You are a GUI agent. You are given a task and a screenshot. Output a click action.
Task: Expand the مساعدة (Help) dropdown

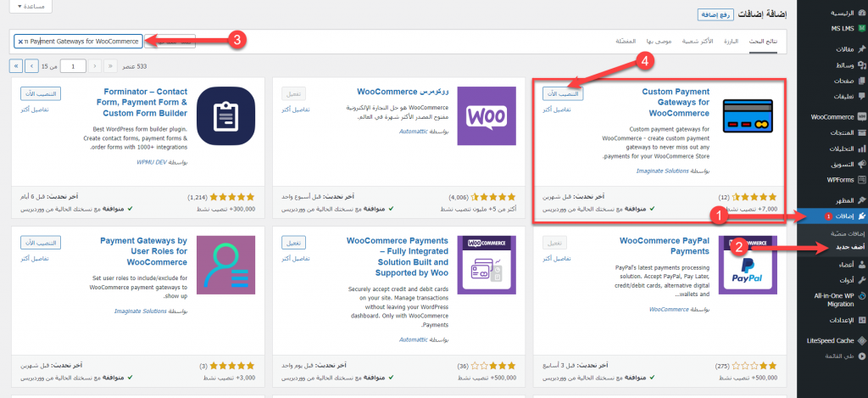pyautogui.click(x=31, y=6)
